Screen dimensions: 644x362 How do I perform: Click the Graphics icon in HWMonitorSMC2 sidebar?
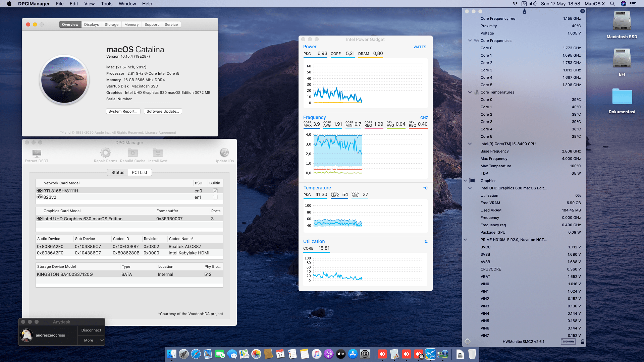coord(473,181)
